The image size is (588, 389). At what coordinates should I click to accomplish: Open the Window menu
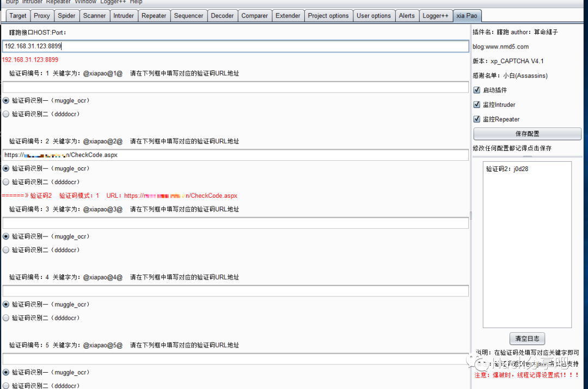click(x=85, y=2)
